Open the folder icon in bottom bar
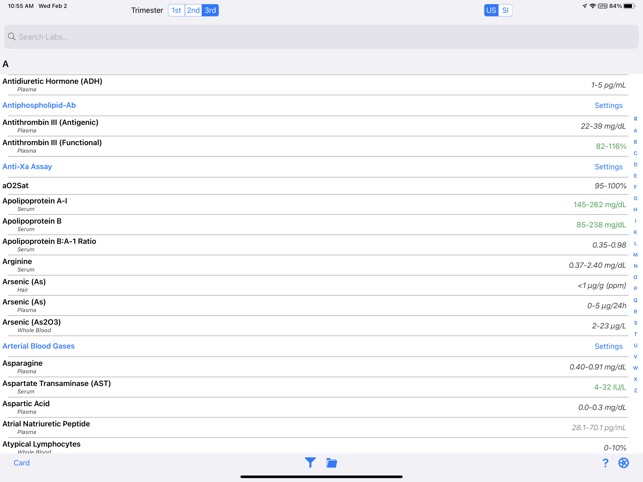The image size is (643, 482). (x=332, y=463)
